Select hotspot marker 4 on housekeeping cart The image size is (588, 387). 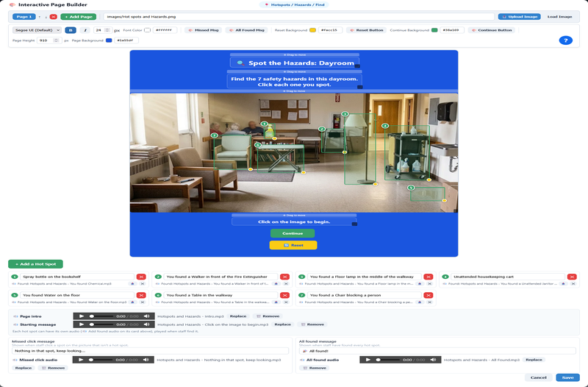(x=385, y=126)
